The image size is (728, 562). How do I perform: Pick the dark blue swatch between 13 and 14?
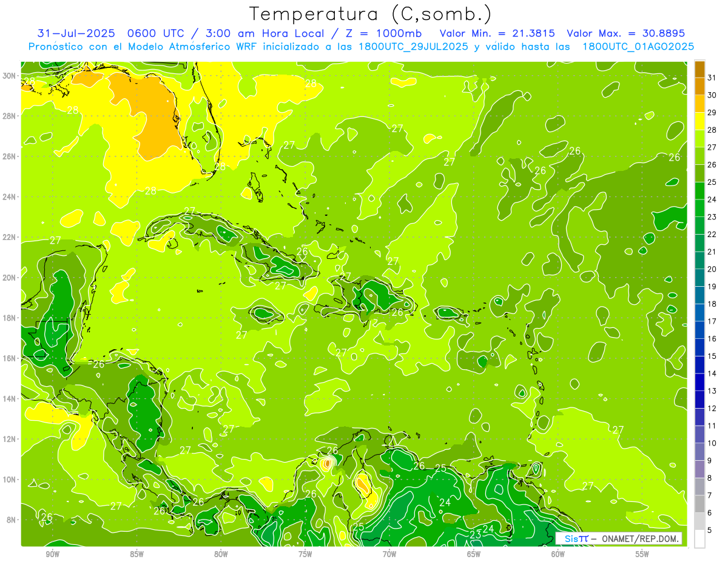pyautogui.click(x=700, y=383)
